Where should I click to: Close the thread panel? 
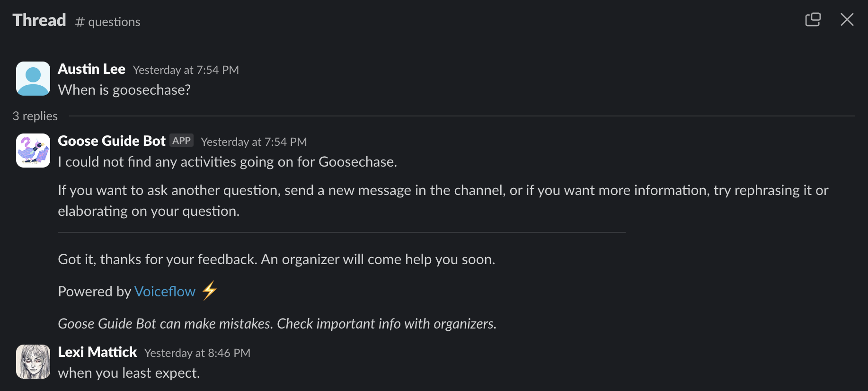[x=847, y=19]
